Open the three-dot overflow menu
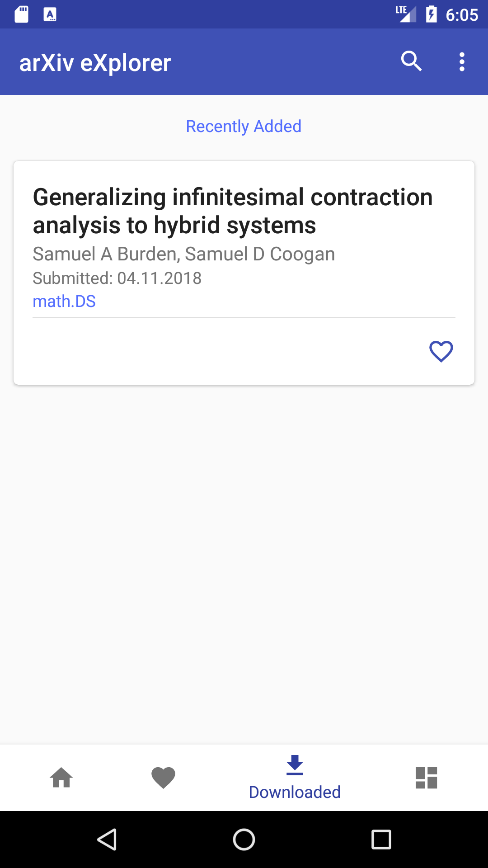The height and width of the screenshot is (868, 488). 462,62
